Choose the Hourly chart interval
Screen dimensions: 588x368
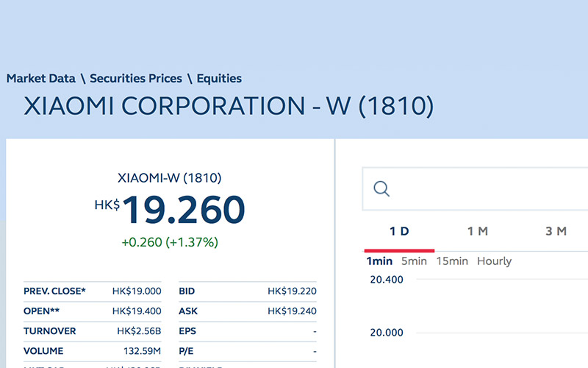point(494,261)
